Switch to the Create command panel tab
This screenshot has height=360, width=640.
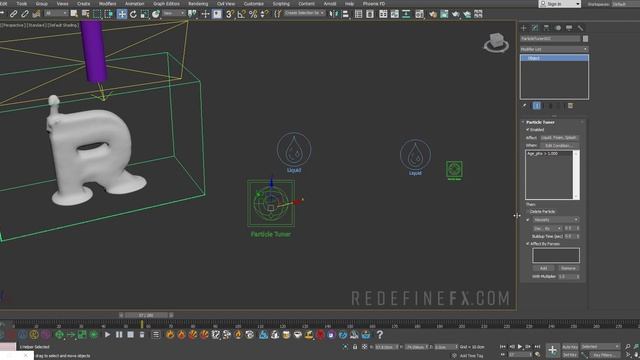pos(523,28)
